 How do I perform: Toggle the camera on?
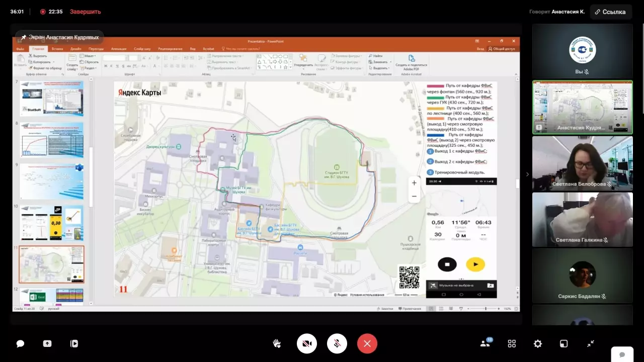point(307,344)
